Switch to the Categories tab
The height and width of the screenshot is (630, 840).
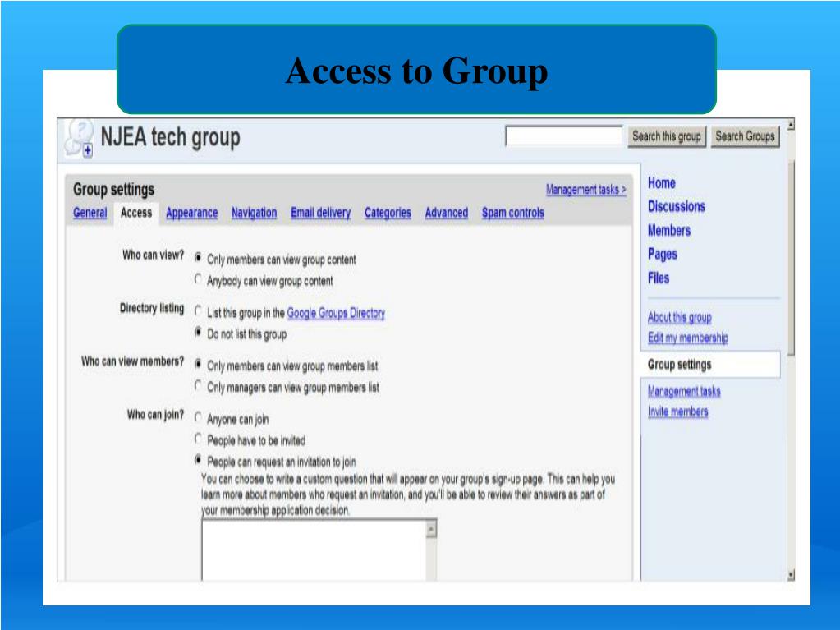(388, 213)
